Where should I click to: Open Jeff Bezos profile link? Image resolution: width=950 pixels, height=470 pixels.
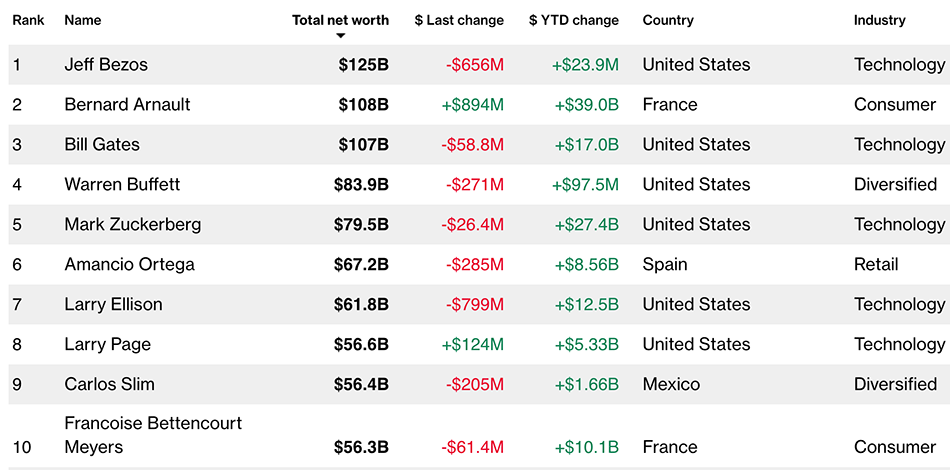point(106,65)
